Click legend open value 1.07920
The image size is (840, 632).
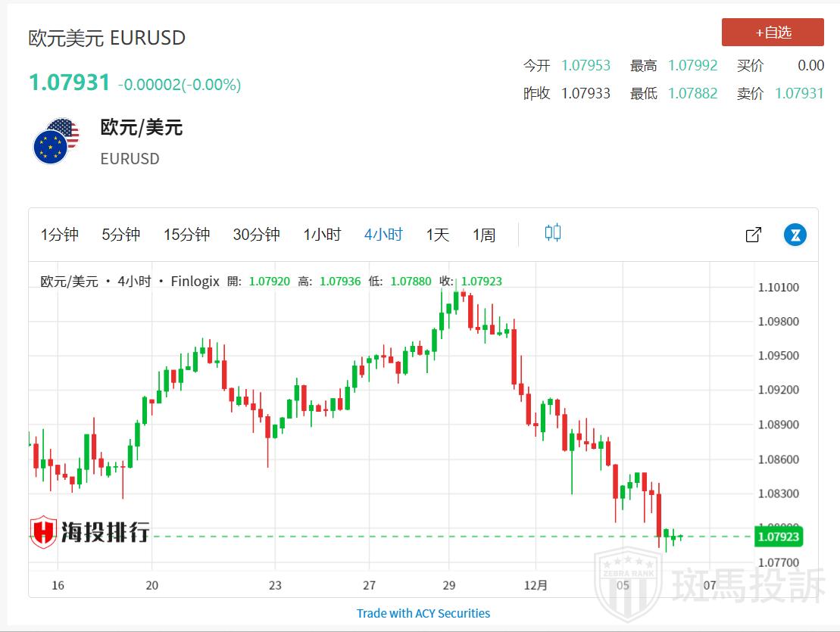(x=270, y=281)
